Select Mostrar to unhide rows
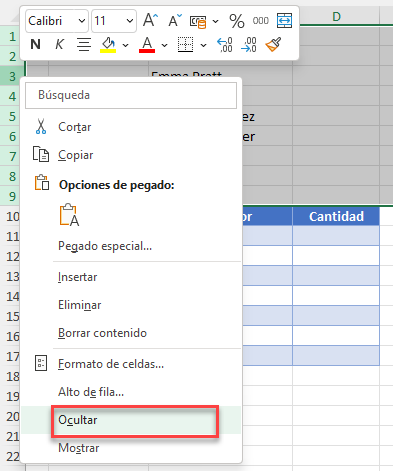Screen dimensions: 393x471 pyautogui.click(x=131, y=448)
